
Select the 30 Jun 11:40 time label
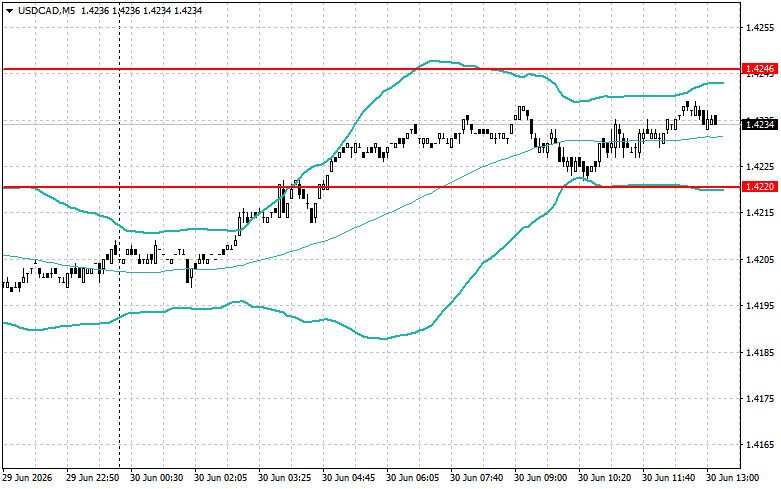(668, 478)
